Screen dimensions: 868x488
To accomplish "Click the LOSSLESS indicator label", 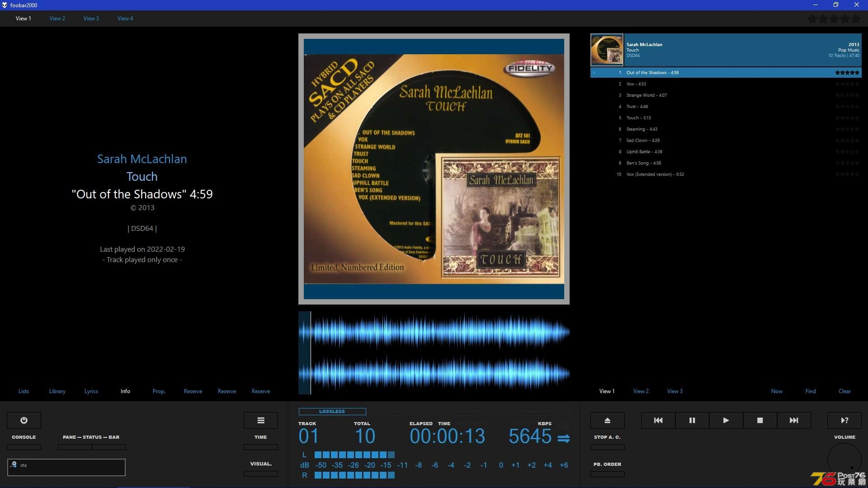I will pos(332,411).
